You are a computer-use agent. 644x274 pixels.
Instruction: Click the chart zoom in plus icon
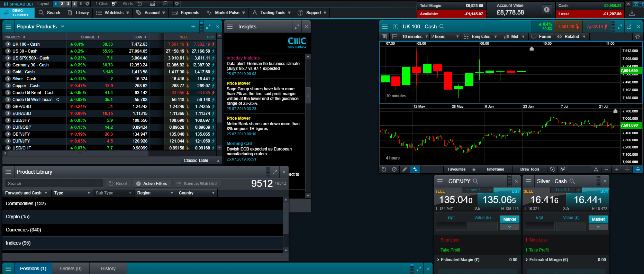click(617, 170)
